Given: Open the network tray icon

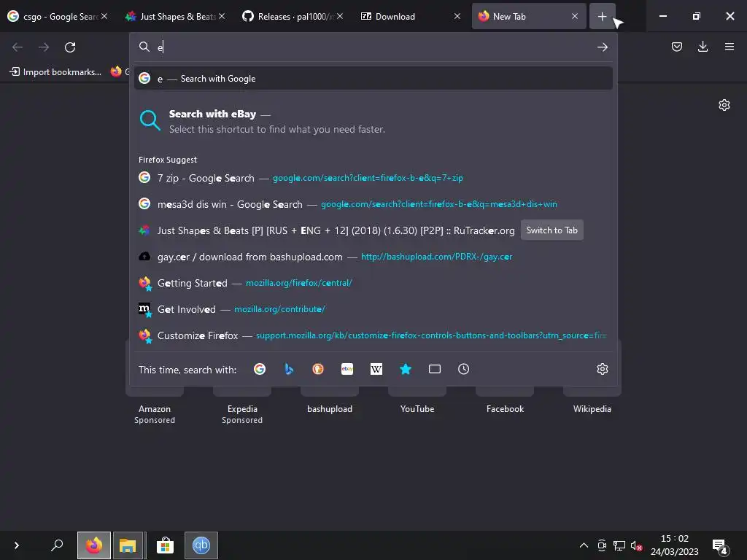Looking at the screenshot, I should click(619, 545).
